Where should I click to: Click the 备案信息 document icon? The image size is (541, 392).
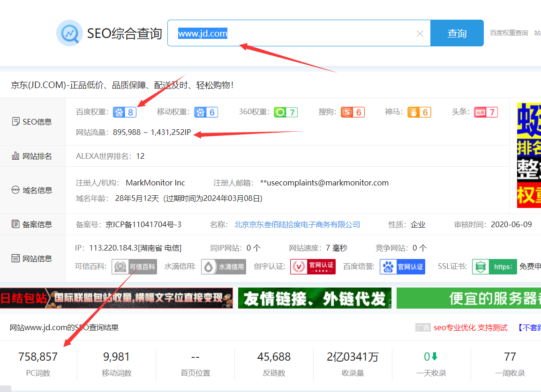click(x=15, y=224)
